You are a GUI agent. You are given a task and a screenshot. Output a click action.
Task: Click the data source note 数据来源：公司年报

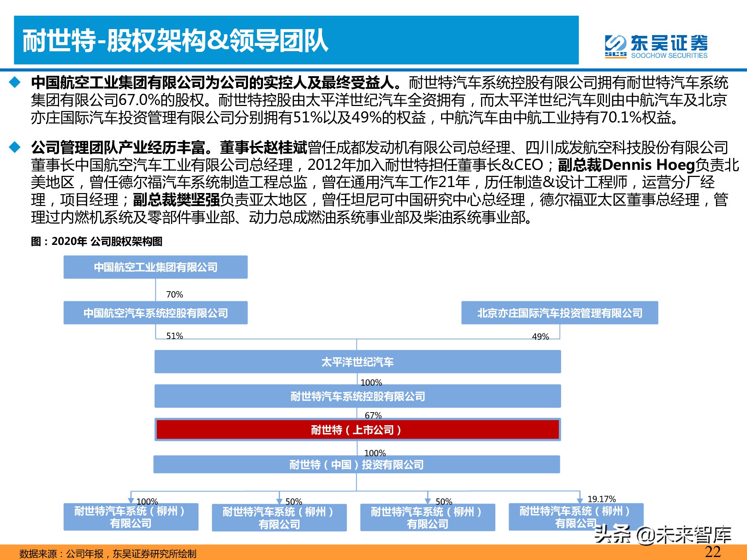pyautogui.click(x=61, y=554)
